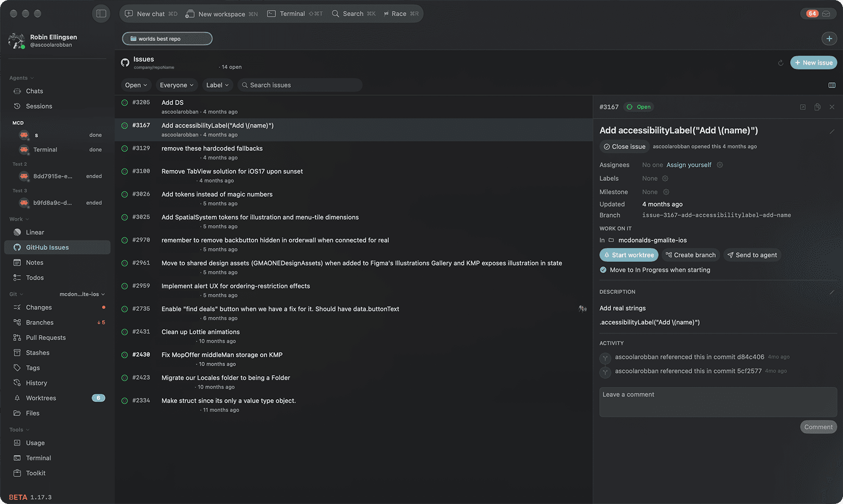This screenshot has height=504, width=843.
Task: Toggle the sidebar panel icon
Action: [x=101, y=14]
